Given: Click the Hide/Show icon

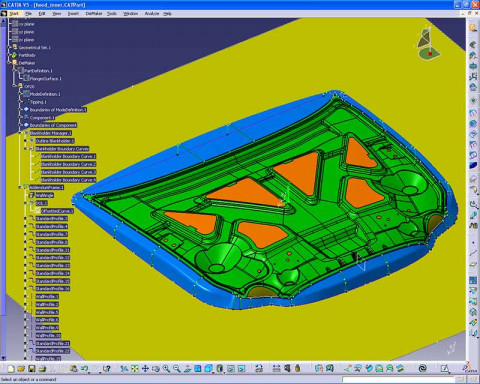Looking at the screenshot, I should 230,368.
